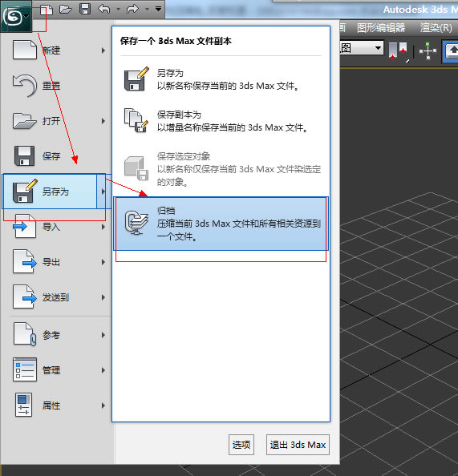This screenshot has height=476, width=458.
Task: Click the 重置 curved arrow icon
Action: coord(25,85)
